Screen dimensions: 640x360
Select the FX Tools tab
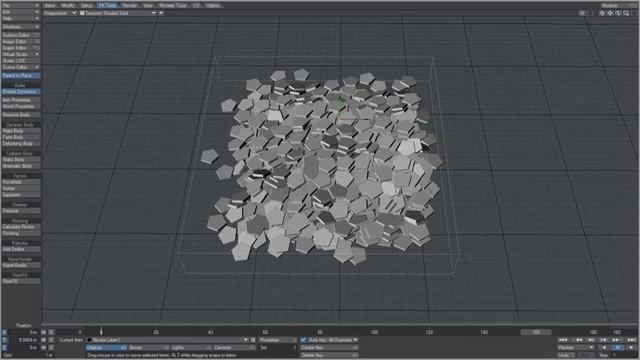click(107, 6)
